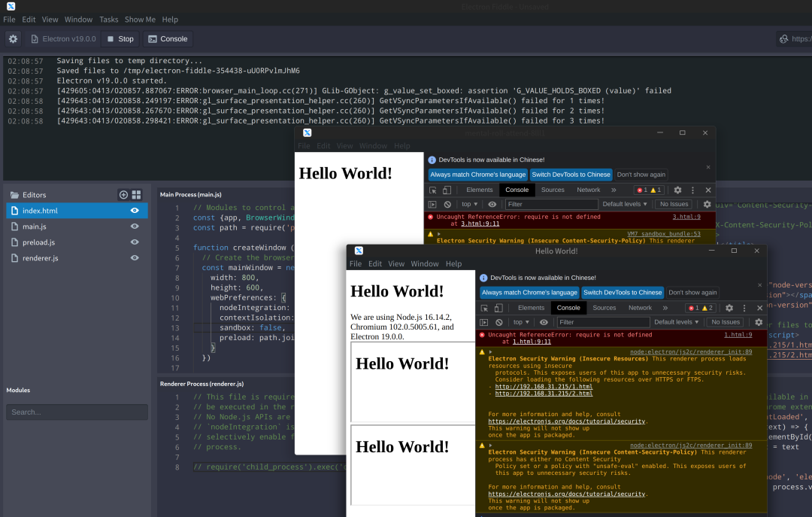The width and height of the screenshot is (812, 517).
Task: Show more DevTools tabs in Hello World! window
Action: click(665, 308)
